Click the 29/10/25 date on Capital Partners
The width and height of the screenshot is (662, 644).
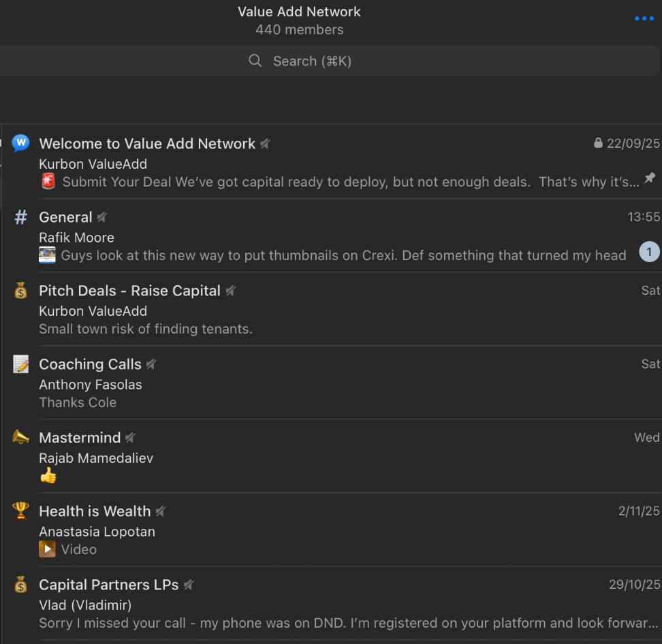click(x=634, y=585)
